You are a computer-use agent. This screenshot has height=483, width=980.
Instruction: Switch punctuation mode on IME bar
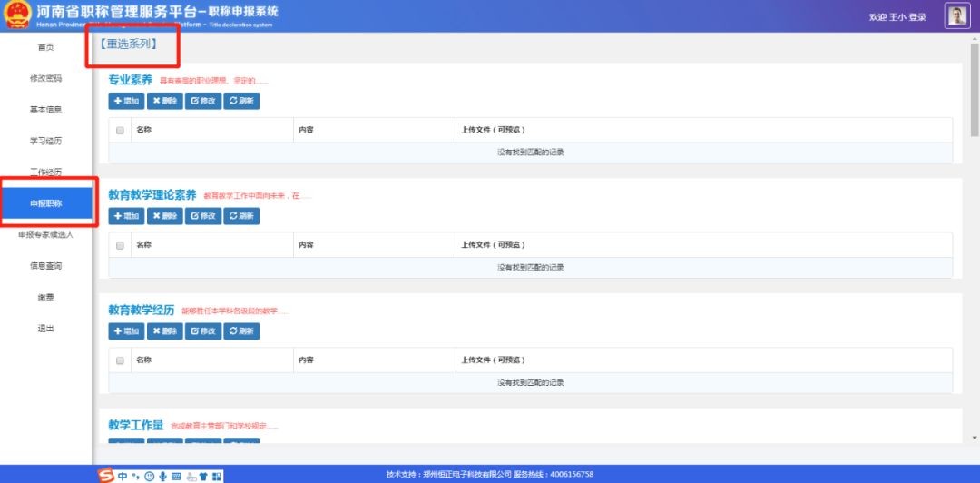pos(135,477)
